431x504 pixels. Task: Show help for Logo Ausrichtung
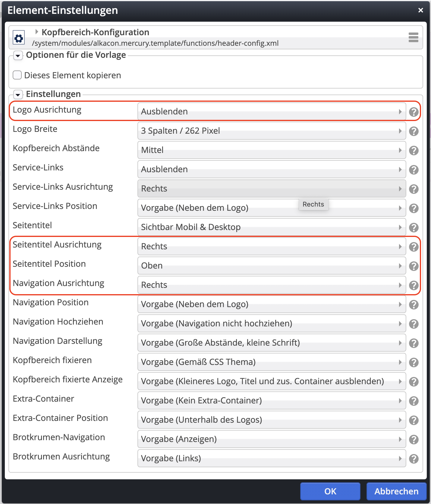[414, 112]
